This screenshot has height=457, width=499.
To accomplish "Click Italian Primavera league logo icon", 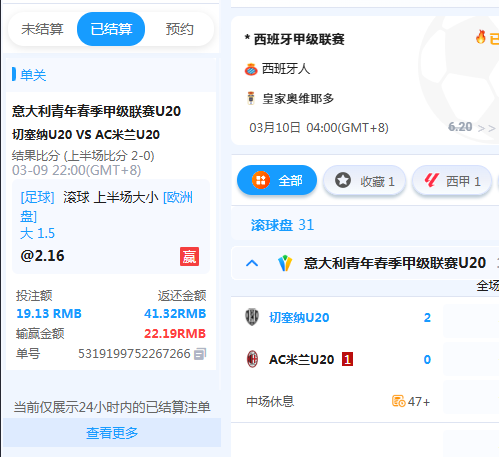I will [x=285, y=263].
